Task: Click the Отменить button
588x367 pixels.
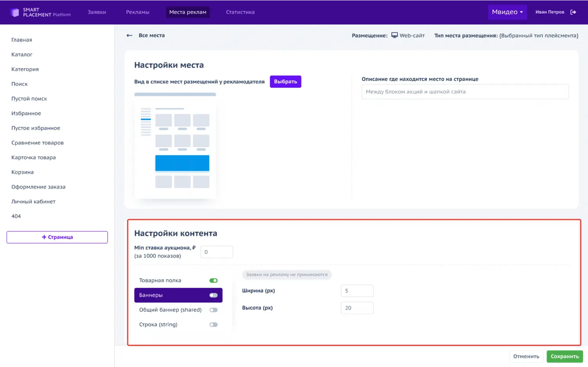Action: [526, 356]
